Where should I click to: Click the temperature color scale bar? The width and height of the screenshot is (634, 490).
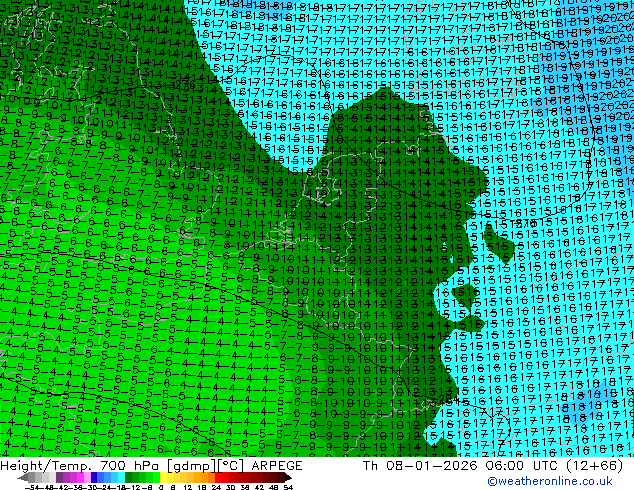point(155,478)
